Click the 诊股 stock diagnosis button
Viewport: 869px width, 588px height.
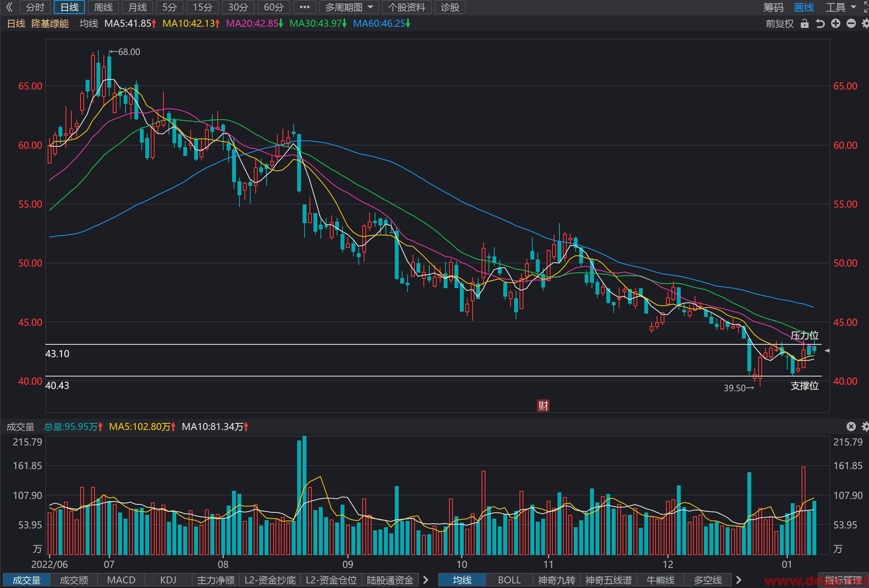click(x=450, y=7)
